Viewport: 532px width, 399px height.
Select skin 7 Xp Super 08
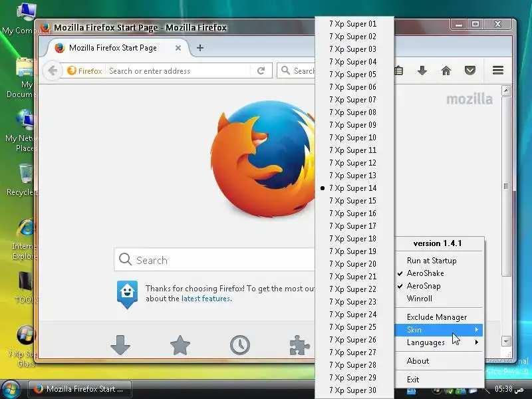pyautogui.click(x=354, y=112)
